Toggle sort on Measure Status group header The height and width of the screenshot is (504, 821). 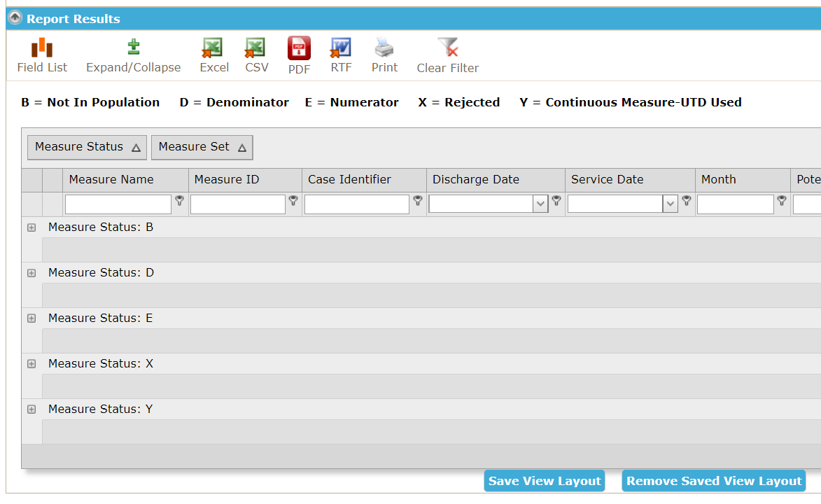(87, 147)
